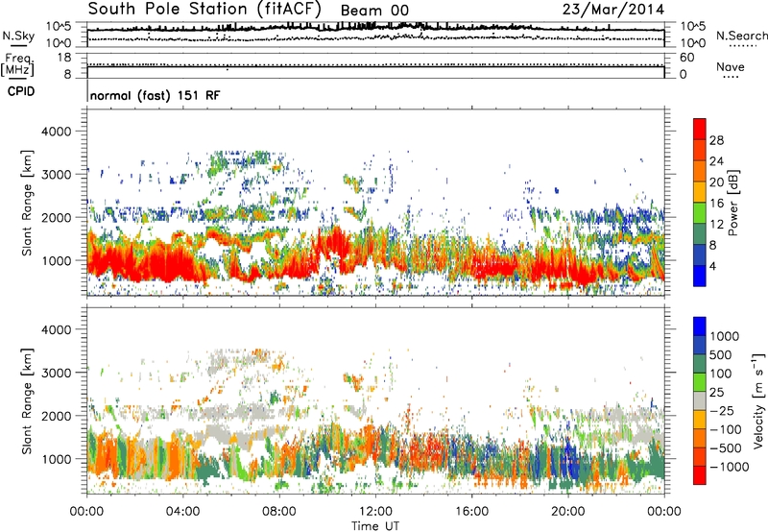This screenshot has height=532, width=768.
Task: Click the 'Freq. [MHz]' axis label
Action: 18,65
